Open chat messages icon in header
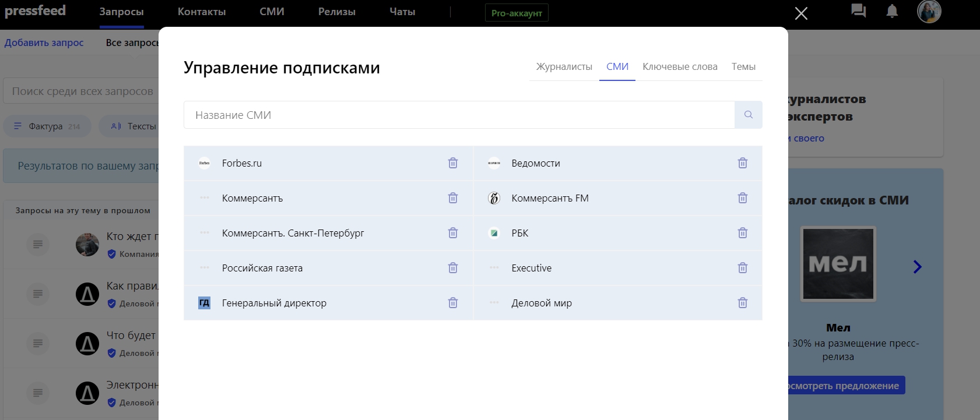The height and width of the screenshot is (420, 980). (x=858, y=11)
